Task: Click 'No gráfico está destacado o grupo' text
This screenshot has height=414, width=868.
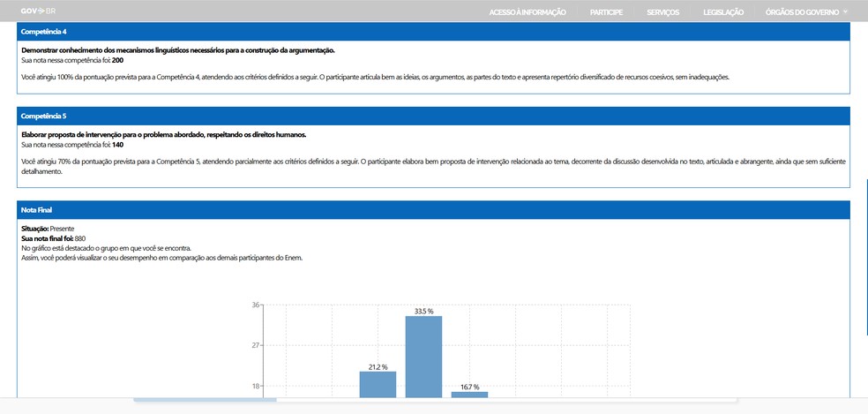Action: click(x=106, y=248)
